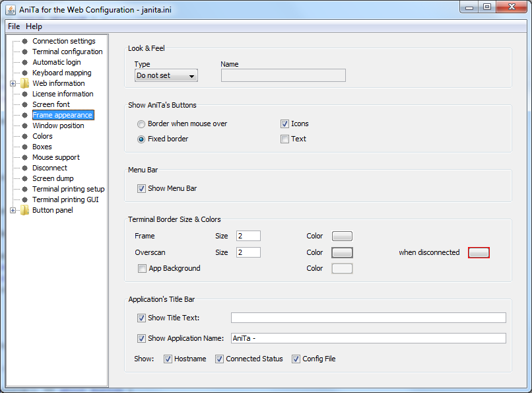Screen dimensions: 532x393
Task: Click the Frame Size input field
Action: [248, 236]
